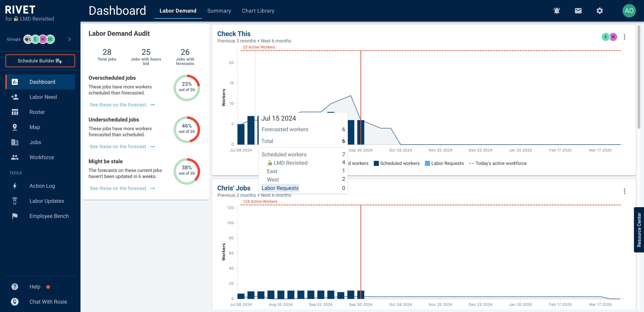This screenshot has width=644, height=312.
Task: Click the Roster table icon
Action: pos(15,112)
